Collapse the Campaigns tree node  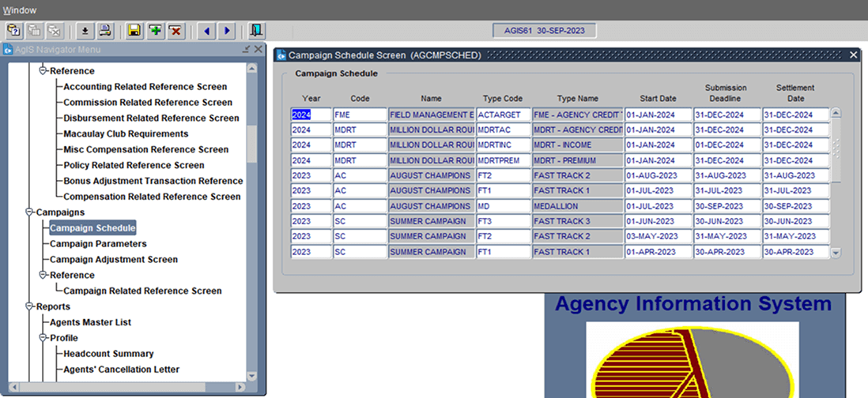(x=30, y=212)
